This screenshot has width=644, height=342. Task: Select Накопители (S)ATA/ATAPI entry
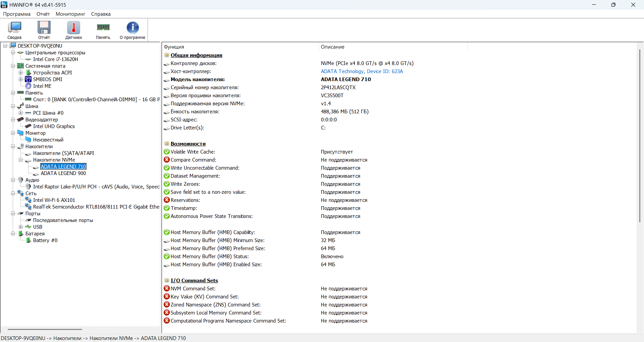[x=64, y=153]
